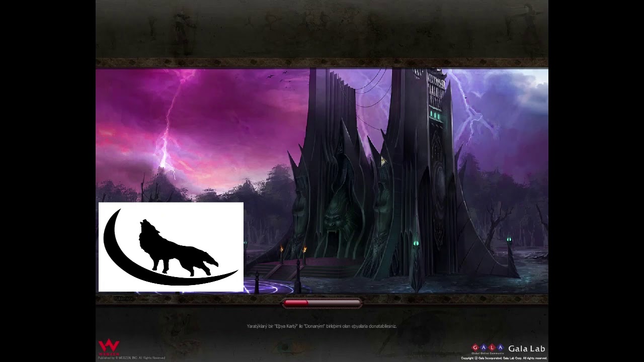Click the Gala Incorporated copyright line
This screenshot has width=644, height=362.
tap(504, 358)
